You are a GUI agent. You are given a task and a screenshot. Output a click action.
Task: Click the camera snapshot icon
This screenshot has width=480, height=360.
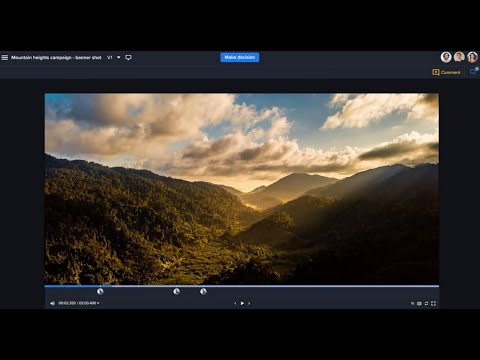419,303
